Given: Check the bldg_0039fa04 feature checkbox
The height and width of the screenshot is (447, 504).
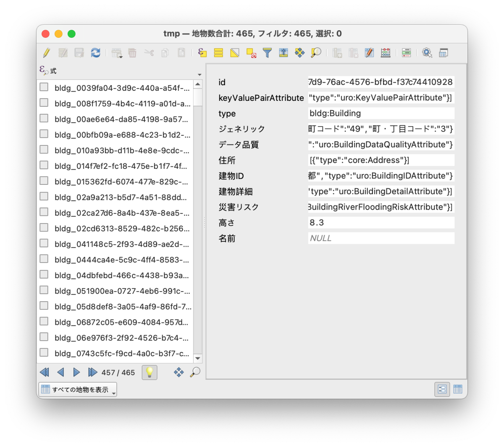Looking at the screenshot, I should [x=44, y=87].
